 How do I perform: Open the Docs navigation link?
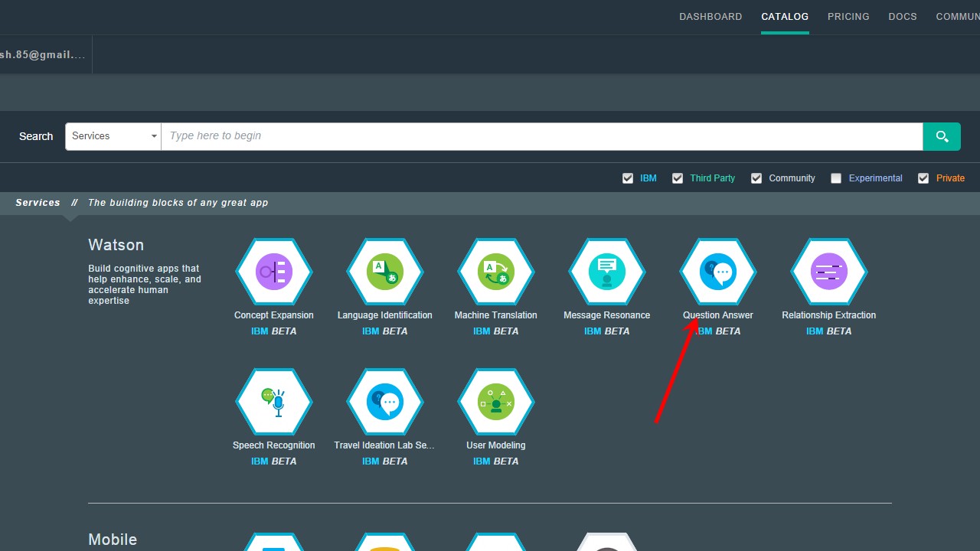(903, 17)
